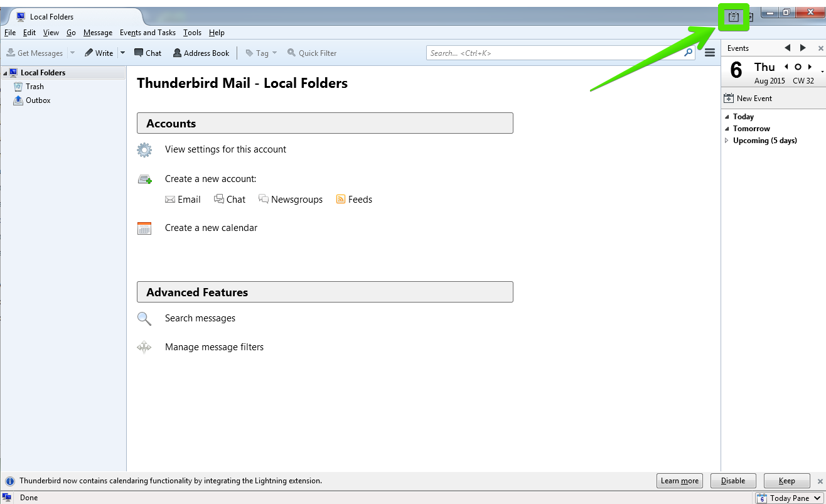Open the Go menu

[71, 33]
